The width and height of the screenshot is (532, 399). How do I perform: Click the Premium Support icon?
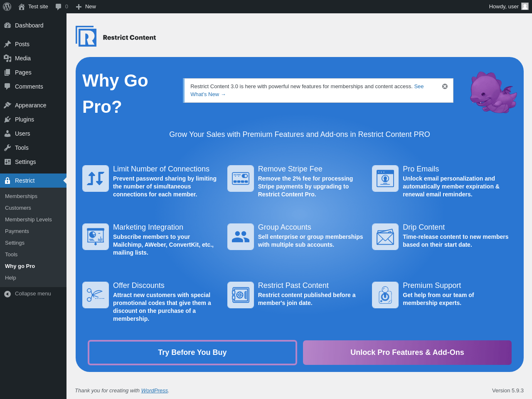point(385,295)
